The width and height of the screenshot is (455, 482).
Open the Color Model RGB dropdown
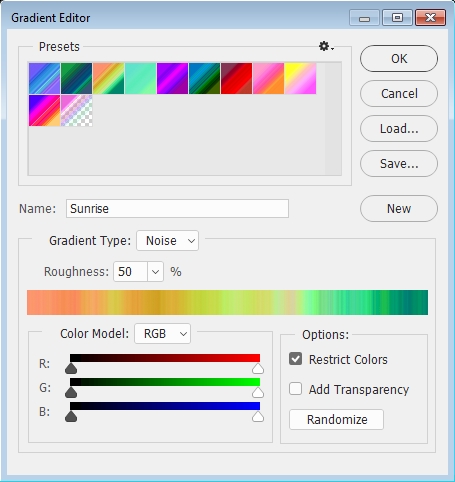coord(163,333)
